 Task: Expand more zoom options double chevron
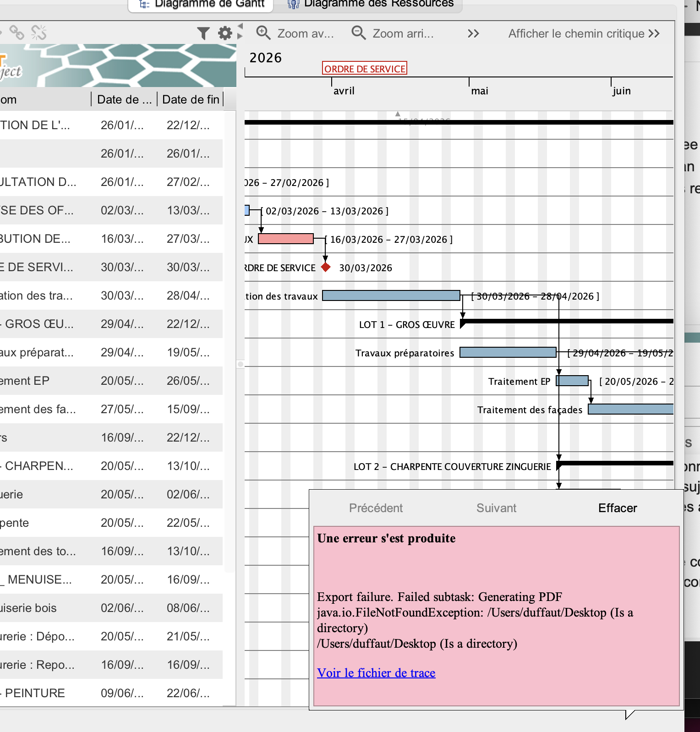[473, 33]
